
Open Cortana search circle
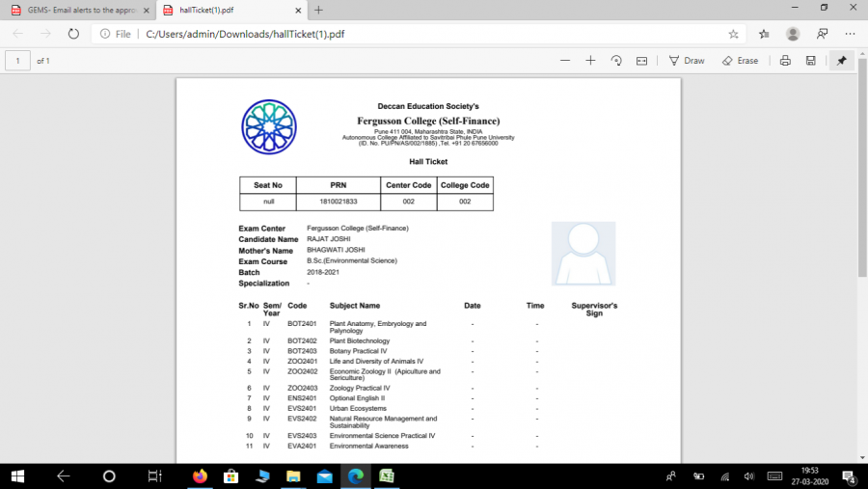coord(109,476)
